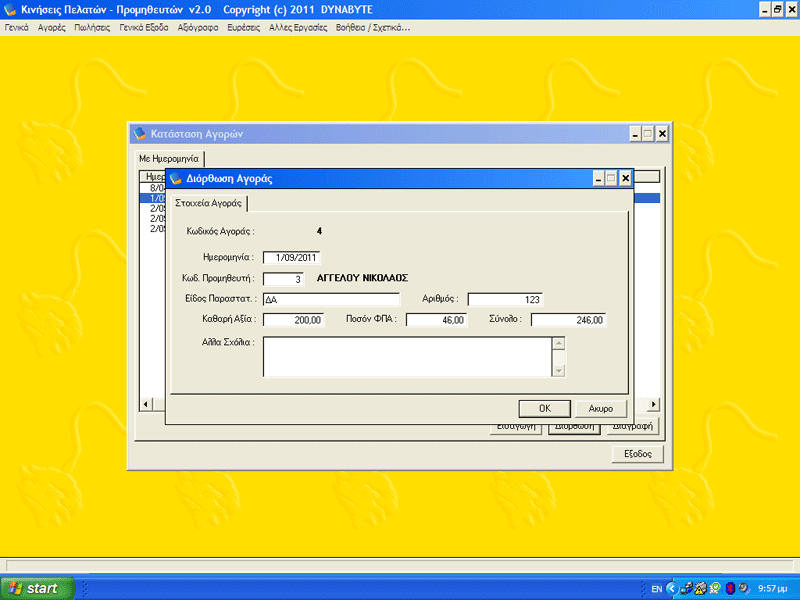800x600 pixels.
Task: Minimize the Κατάσταση Αγορών window
Action: click(x=635, y=134)
